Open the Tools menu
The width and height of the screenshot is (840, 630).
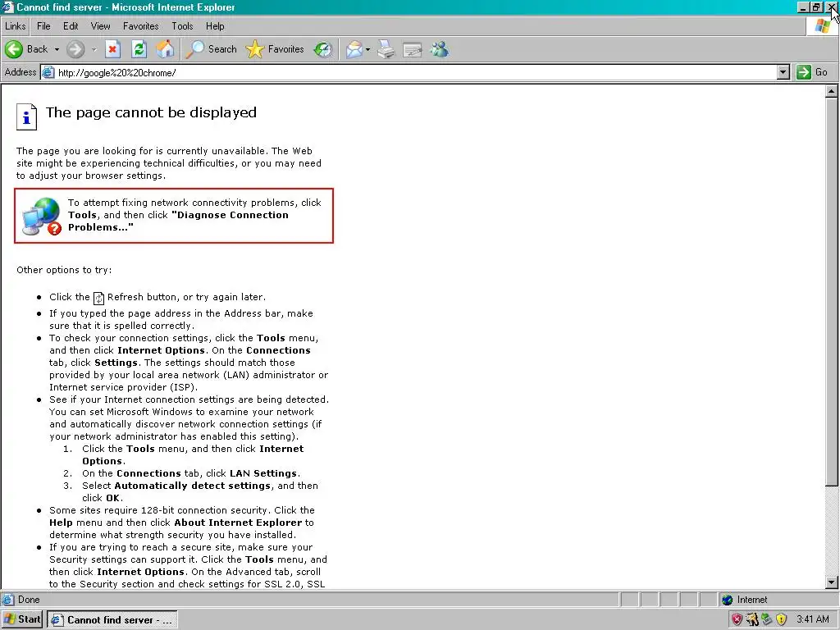[x=182, y=26]
